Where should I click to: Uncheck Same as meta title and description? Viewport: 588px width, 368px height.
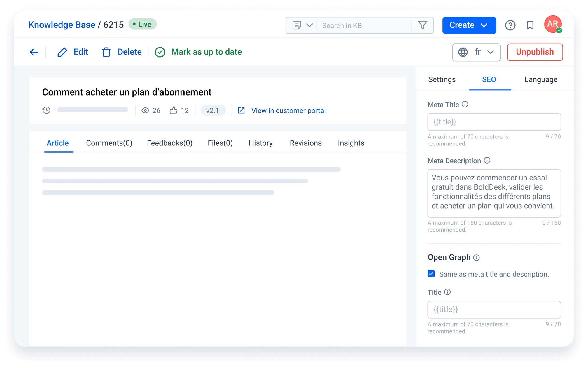click(x=431, y=274)
